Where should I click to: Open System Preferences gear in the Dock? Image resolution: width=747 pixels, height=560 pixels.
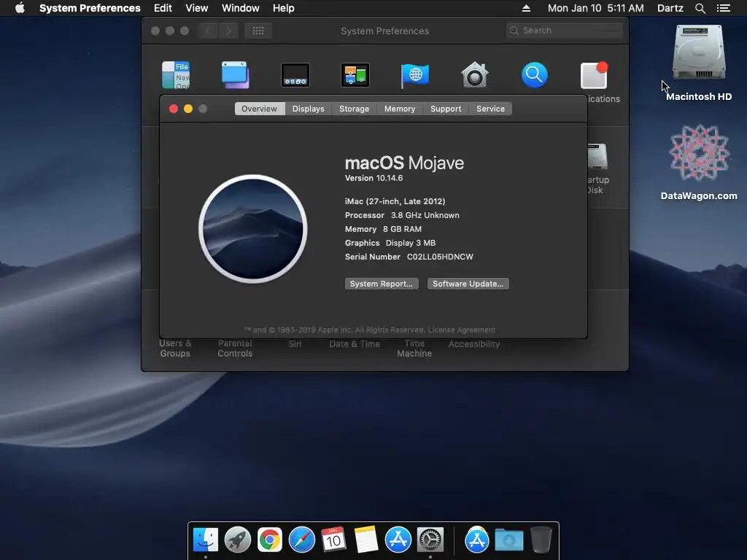pos(430,540)
